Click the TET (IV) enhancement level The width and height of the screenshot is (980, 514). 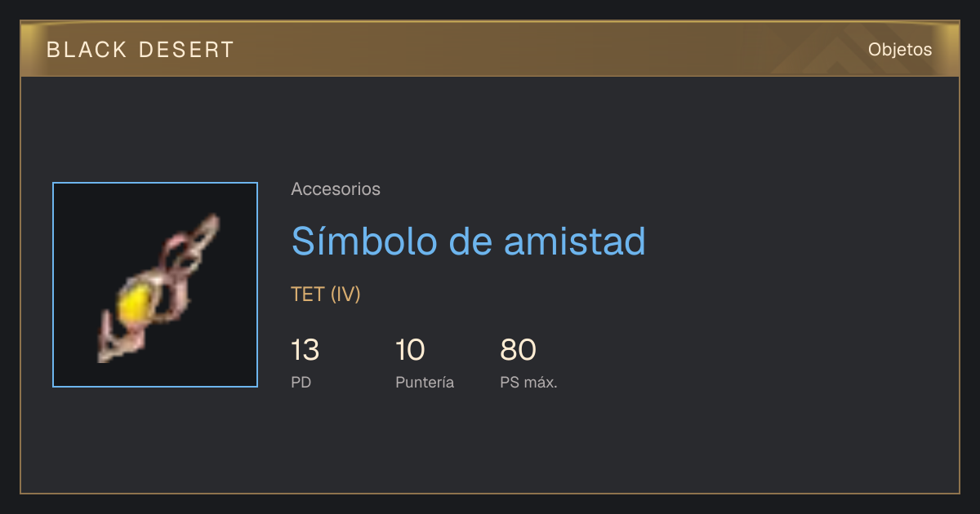click(x=326, y=295)
